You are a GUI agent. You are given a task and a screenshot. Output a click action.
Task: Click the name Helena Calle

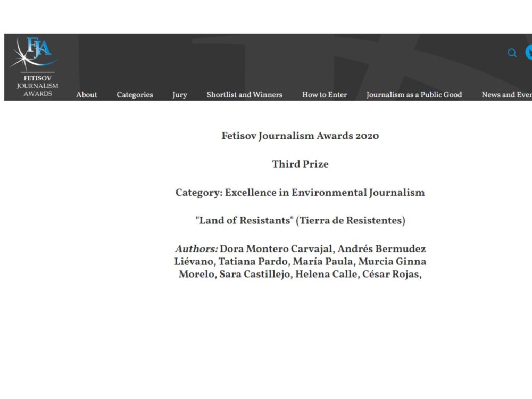point(327,274)
